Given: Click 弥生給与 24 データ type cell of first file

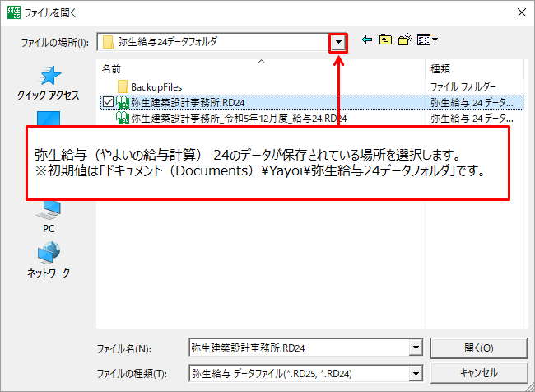Looking at the screenshot, I should pyautogui.click(x=472, y=102).
